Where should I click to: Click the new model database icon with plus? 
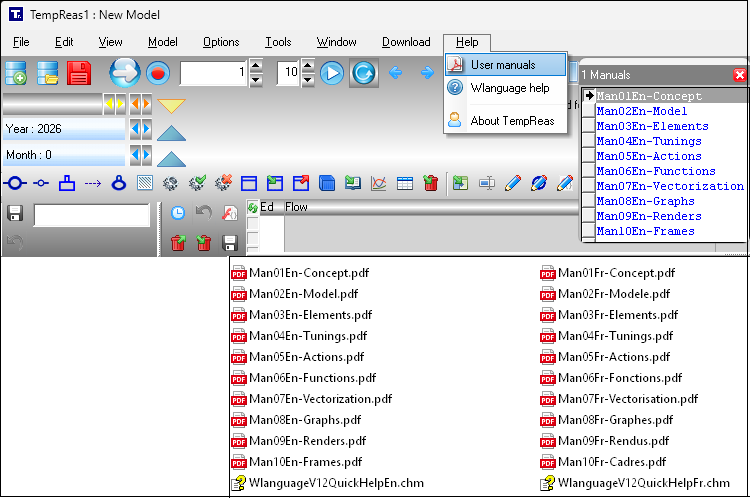(16, 73)
